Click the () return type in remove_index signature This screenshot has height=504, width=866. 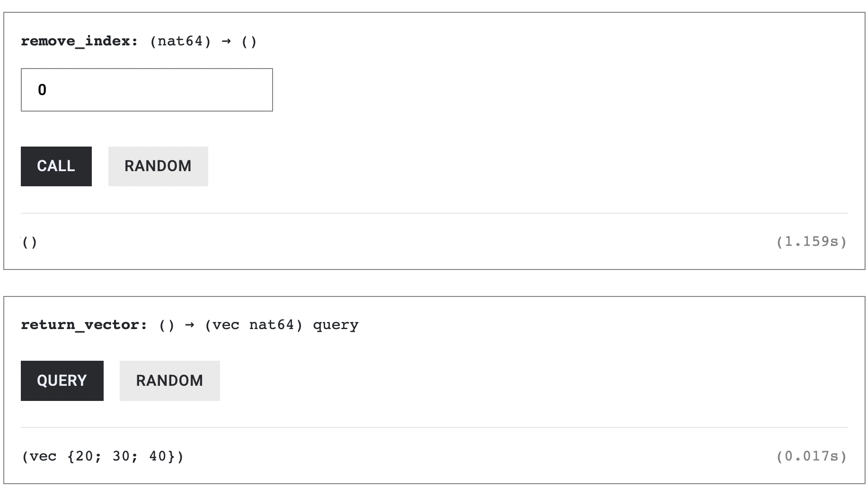point(249,41)
